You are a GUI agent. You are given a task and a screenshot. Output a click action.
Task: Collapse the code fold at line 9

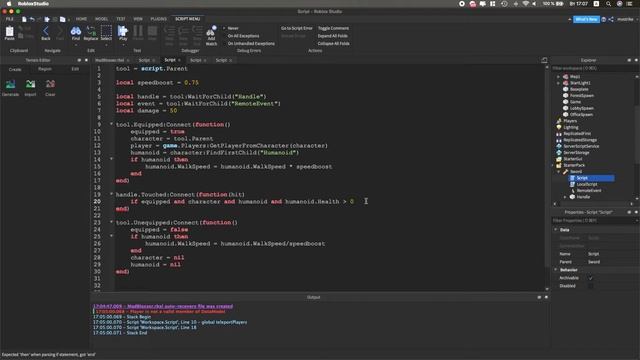pos(111,124)
